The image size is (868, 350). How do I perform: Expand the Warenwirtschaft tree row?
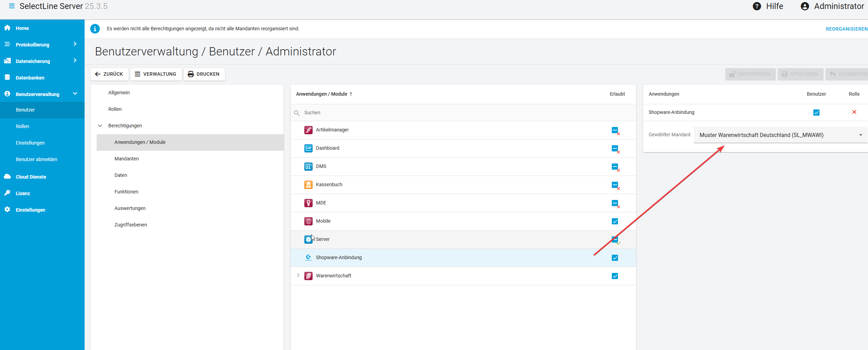click(298, 275)
